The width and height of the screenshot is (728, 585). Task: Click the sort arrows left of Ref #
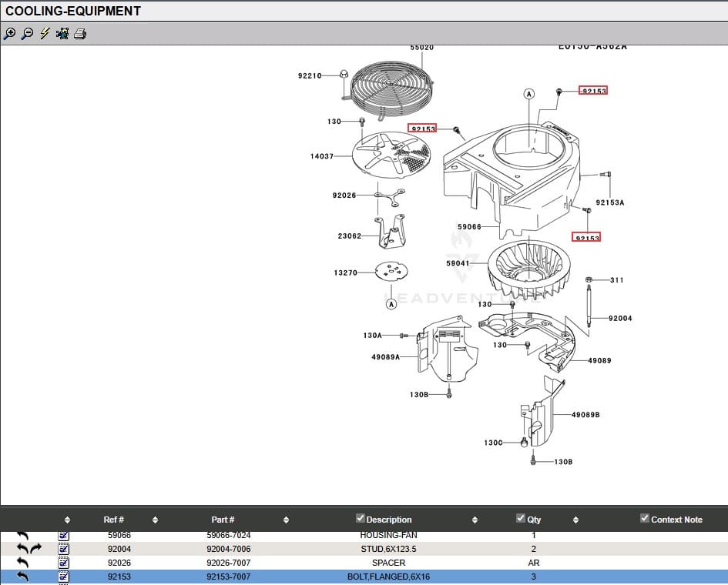pyautogui.click(x=67, y=520)
